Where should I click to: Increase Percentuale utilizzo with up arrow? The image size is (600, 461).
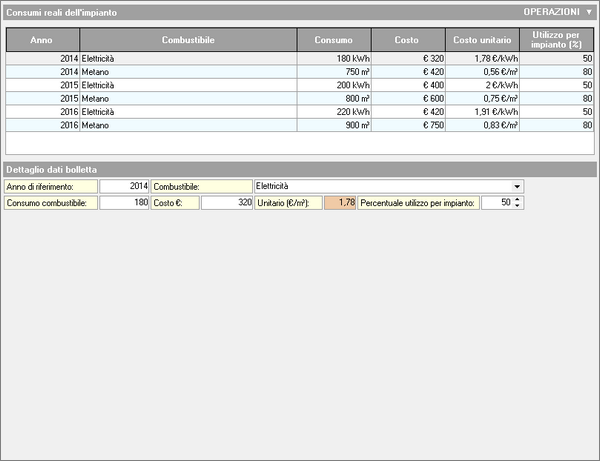tap(517, 199)
